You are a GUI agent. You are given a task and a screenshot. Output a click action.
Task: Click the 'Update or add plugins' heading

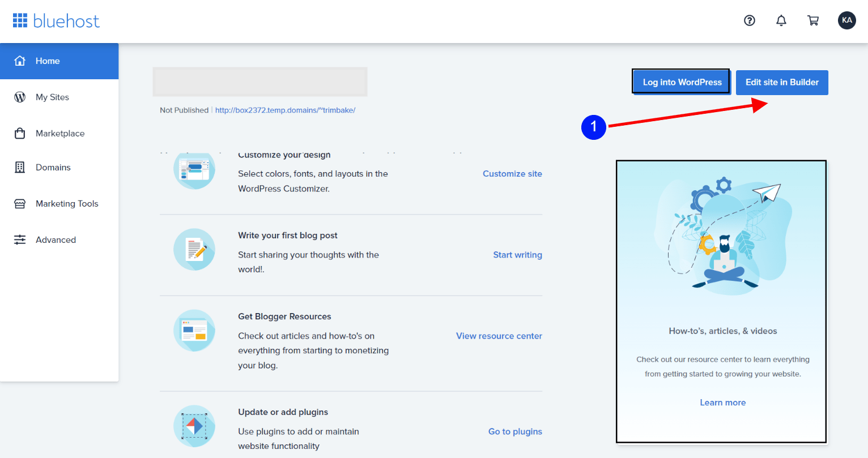point(283,412)
